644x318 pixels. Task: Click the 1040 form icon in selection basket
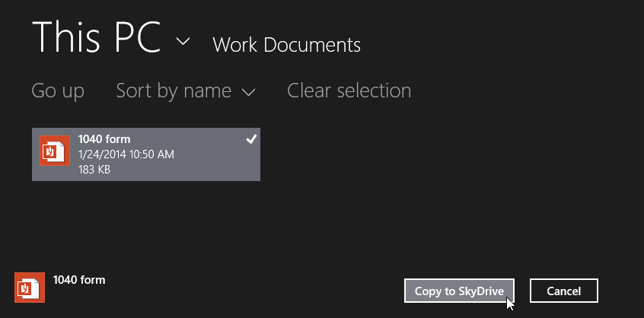pos(30,288)
